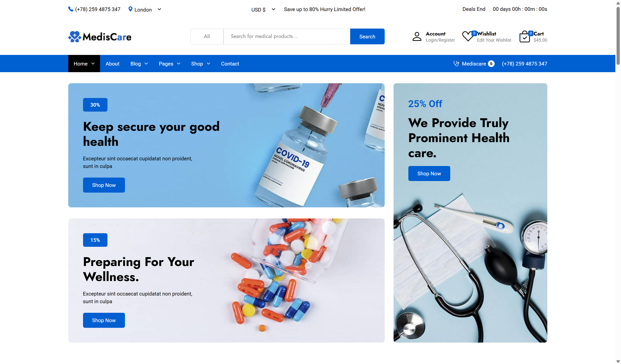Screen dimensions: 621x364
Task: Expand the Home menu chevron
Action: tap(93, 64)
